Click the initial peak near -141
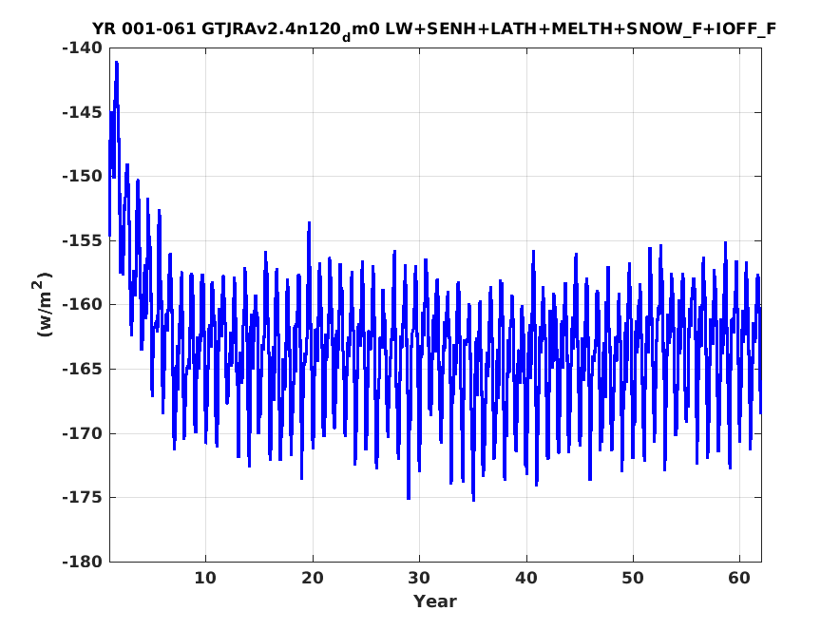 [116, 63]
